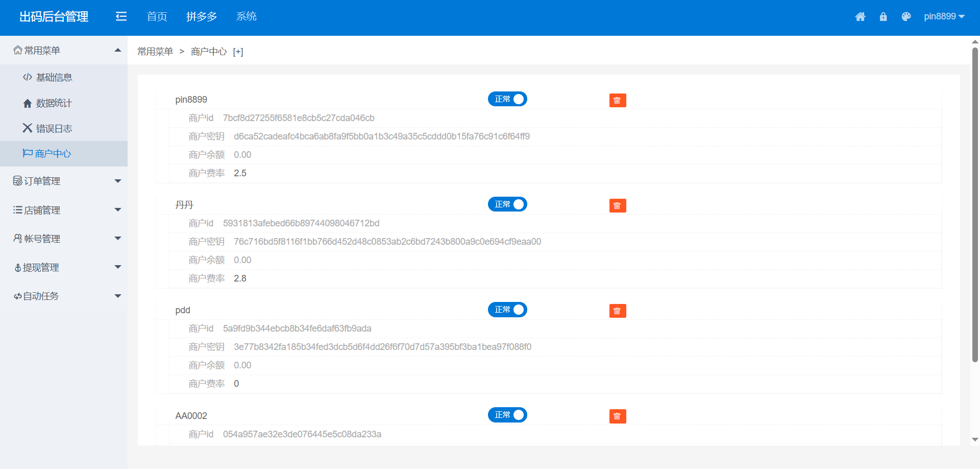
Task: Open the pin8899 user dropdown
Action: (944, 17)
